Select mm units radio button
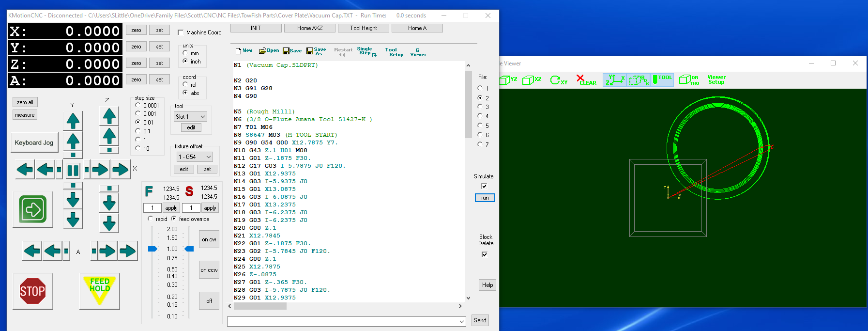 185,53
